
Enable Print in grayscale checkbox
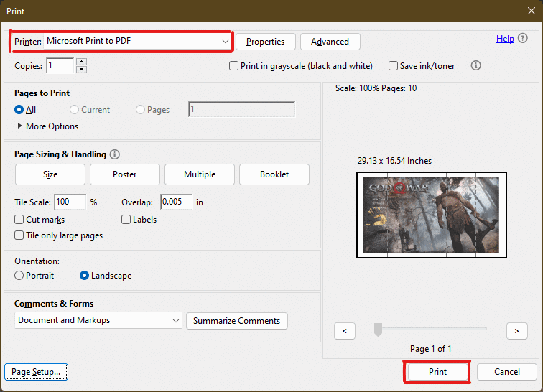click(233, 66)
